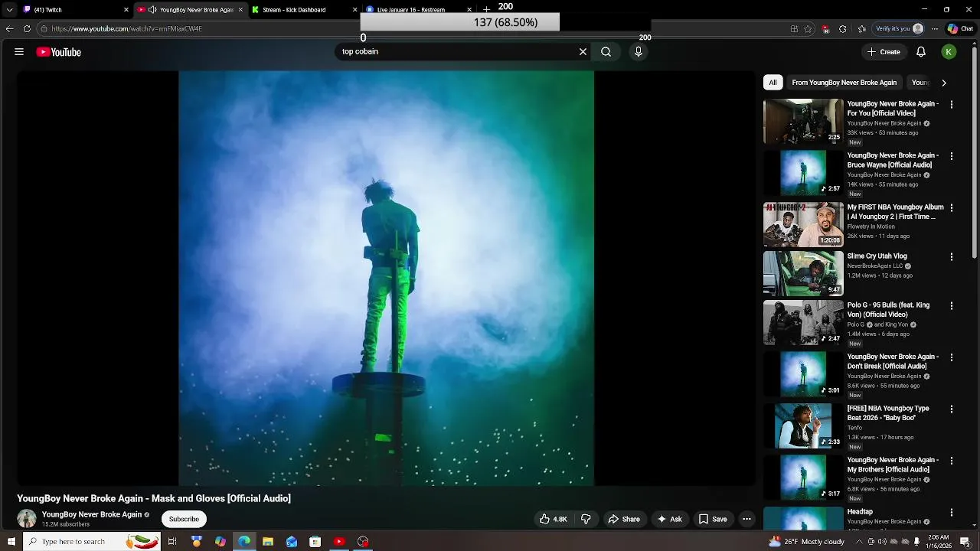980x551 pixels.
Task: Open File Explorer from taskbar
Action: (267, 542)
